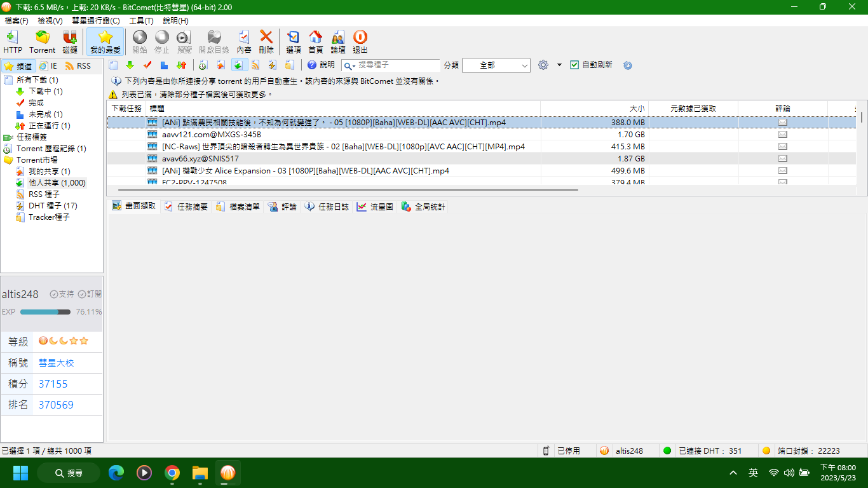
Task: Expand hidden system tray icons chevron
Action: click(x=733, y=473)
